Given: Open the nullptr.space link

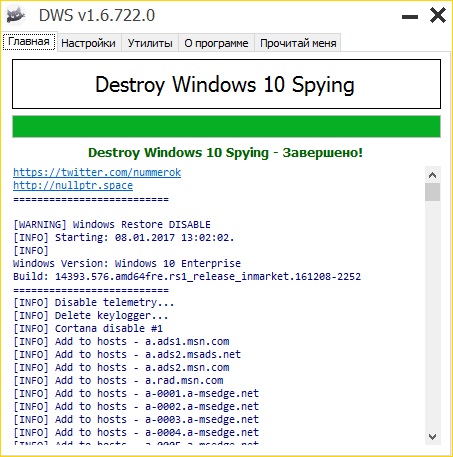Looking at the screenshot, I should pyautogui.click(x=73, y=185).
